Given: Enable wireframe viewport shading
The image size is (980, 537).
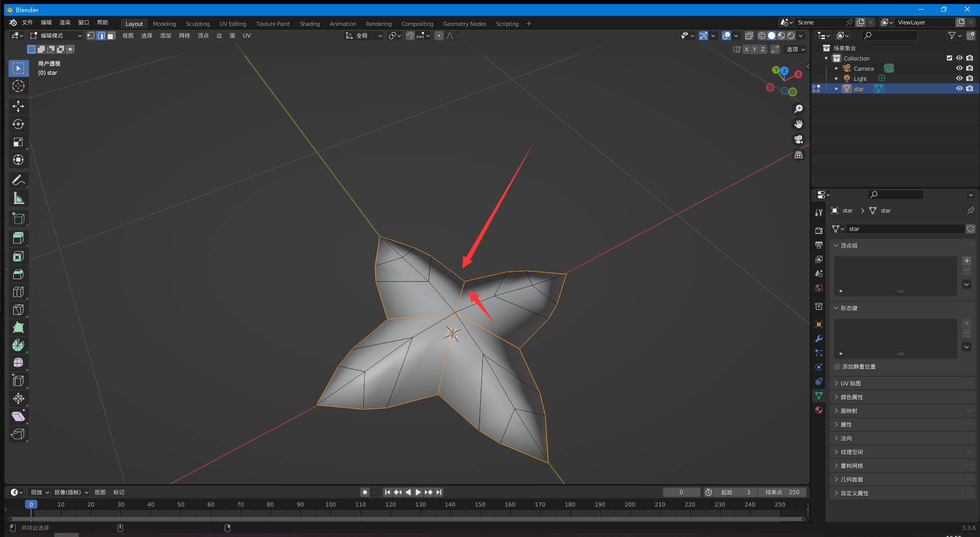Looking at the screenshot, I should [x=761, y=36].
